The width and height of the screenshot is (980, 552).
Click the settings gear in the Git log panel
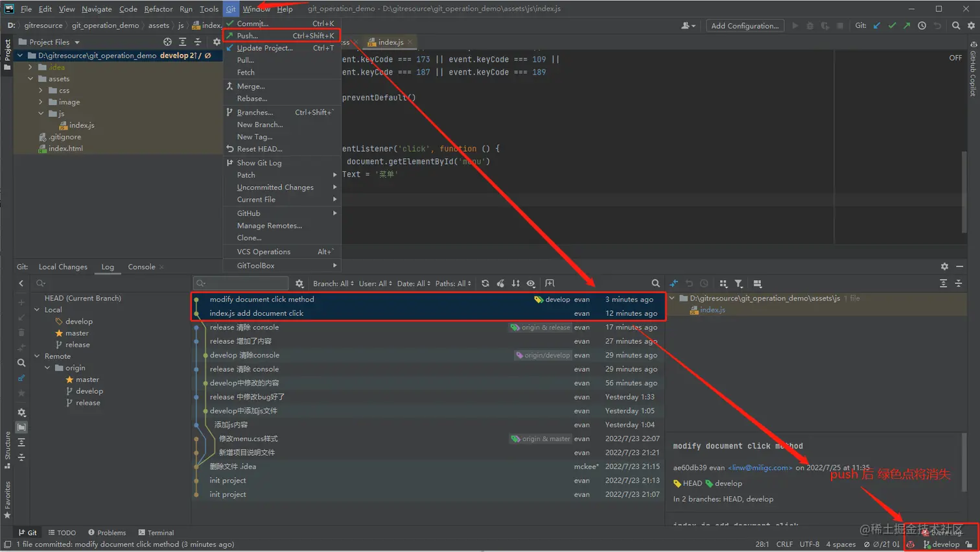coord(945,266)
